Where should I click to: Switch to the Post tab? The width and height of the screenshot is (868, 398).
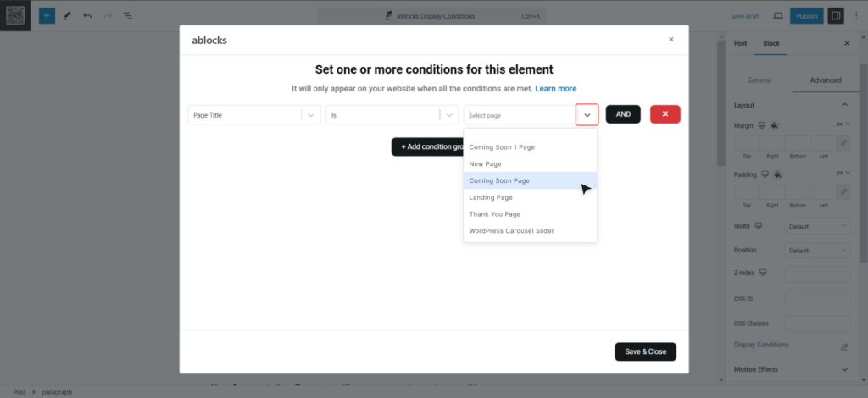click(740, 44)
